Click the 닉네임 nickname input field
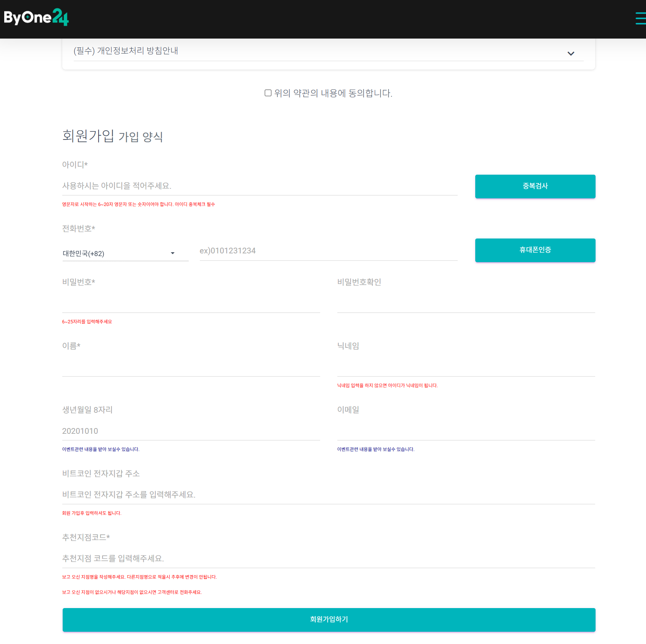646x644 pixels. [466, 367]
